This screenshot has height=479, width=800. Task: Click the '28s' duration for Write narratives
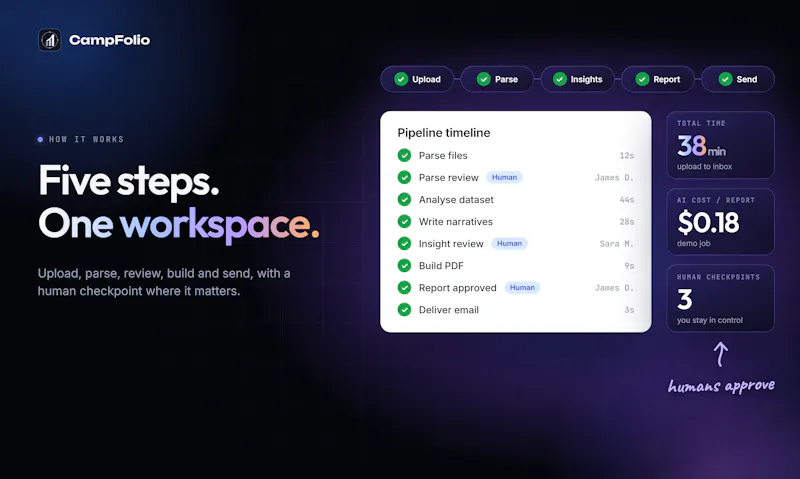pos(627,222)
